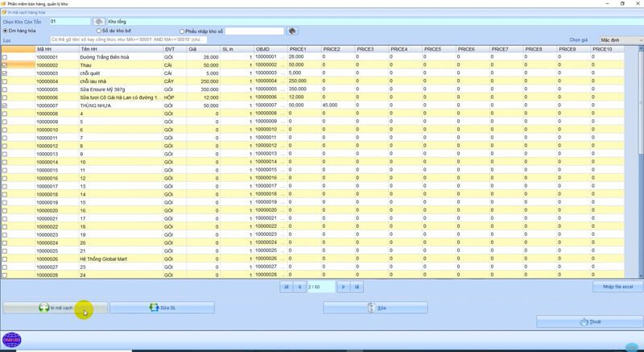Screen dimensions: 644x352
Task: Click the Tên HH column header
Action: 119,49
